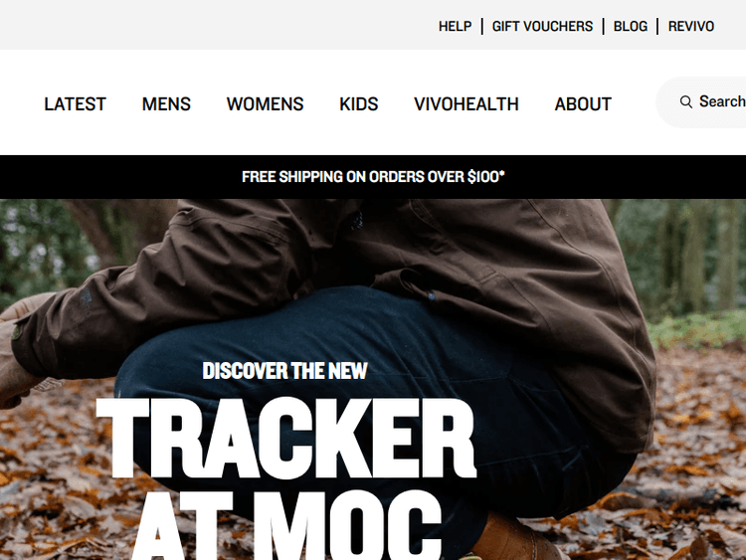746x560 pixels.
Task: Open the ABOUT menu
Action: click(x=583, y=104)
